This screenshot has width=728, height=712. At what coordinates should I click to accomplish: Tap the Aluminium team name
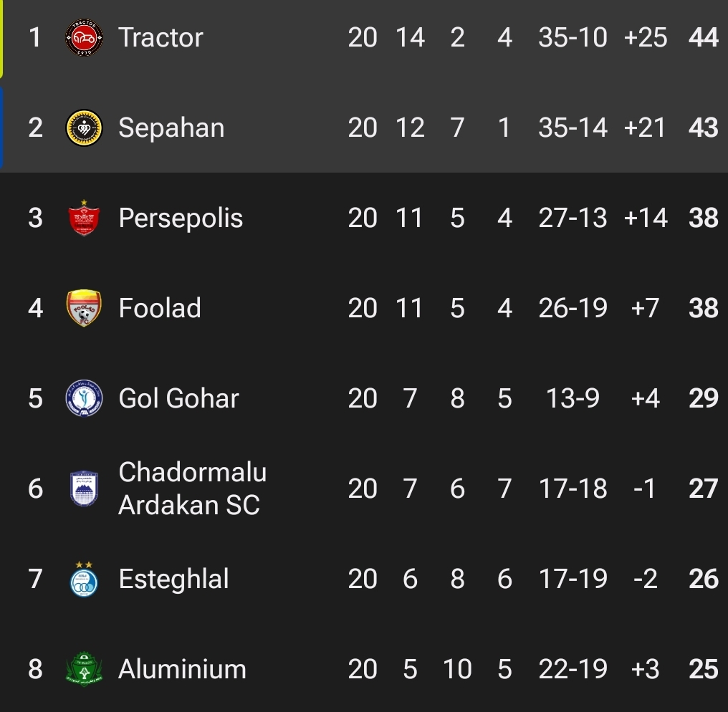coord(183,669)
